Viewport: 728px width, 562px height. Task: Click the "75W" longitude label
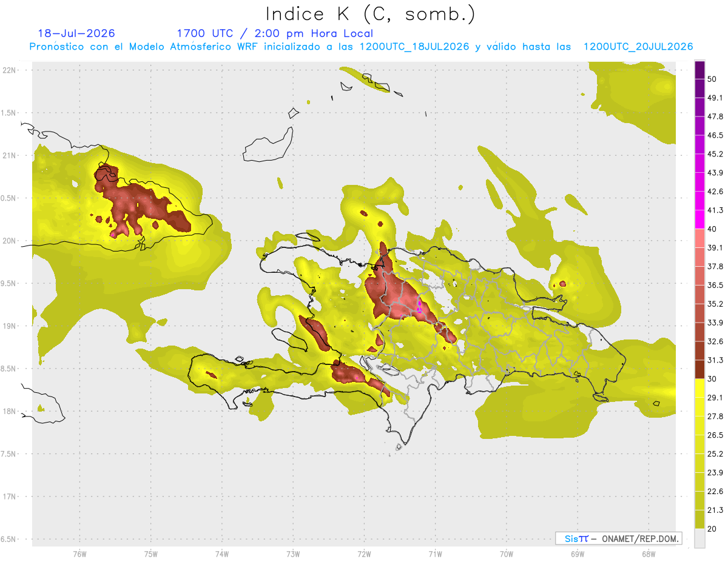(x=151, y=554)
